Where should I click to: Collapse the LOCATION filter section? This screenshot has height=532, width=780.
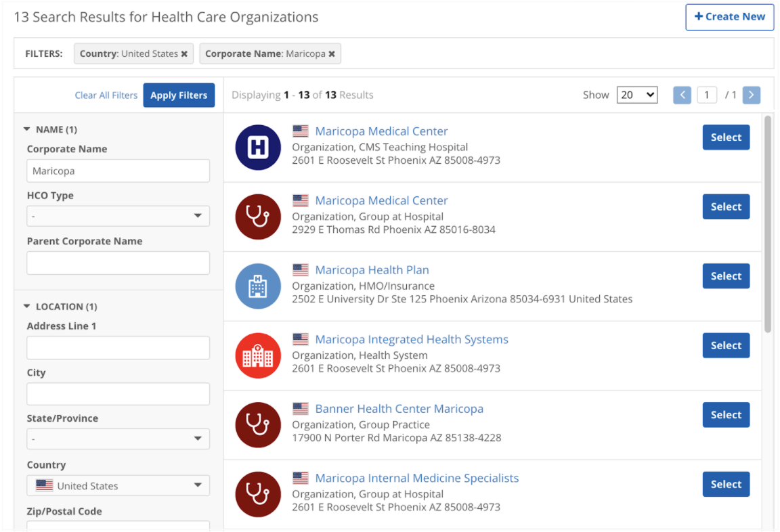coord(27,307)
